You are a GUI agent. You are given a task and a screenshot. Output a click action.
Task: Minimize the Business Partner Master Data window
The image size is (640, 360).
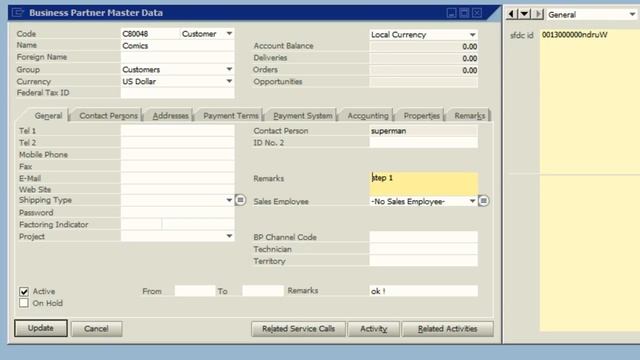pyautogui.click(x=451, y=13)
